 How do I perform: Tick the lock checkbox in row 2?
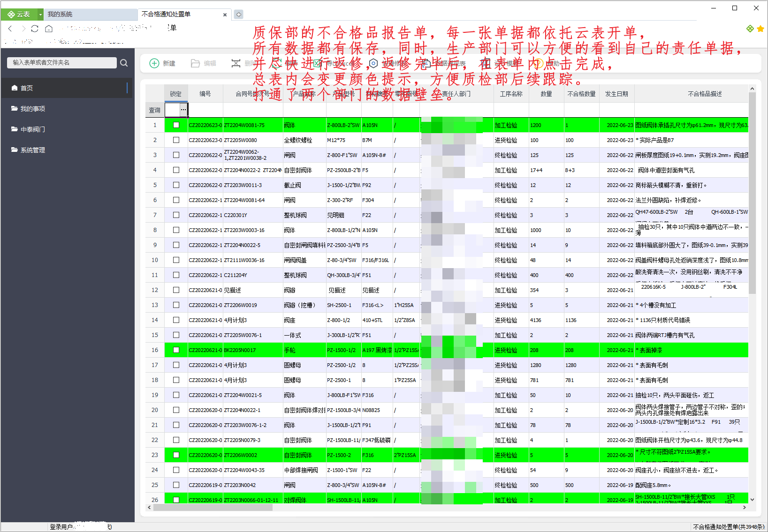coord(176,140)
